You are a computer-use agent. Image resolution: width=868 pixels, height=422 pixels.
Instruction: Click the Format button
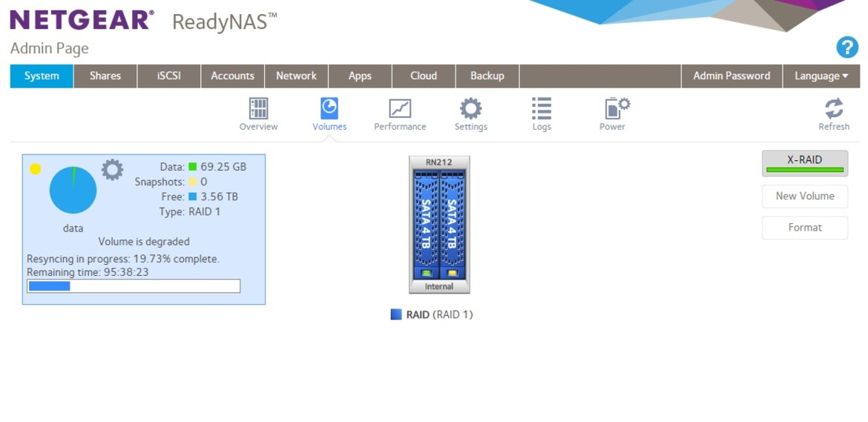pyautogui.click(x=805, y=227)
